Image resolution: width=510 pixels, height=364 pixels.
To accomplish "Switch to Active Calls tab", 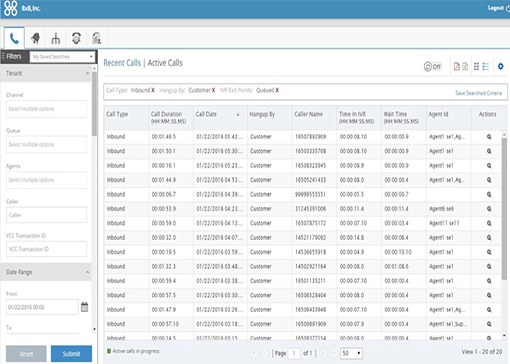I will click(x=165, y=63).
